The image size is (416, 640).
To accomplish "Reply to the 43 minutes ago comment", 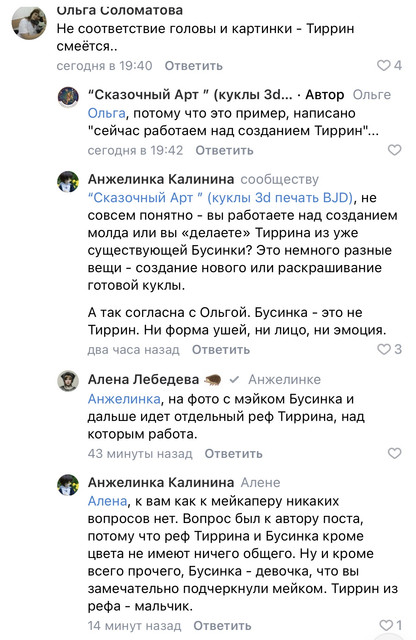I will (x=233, y=454).
